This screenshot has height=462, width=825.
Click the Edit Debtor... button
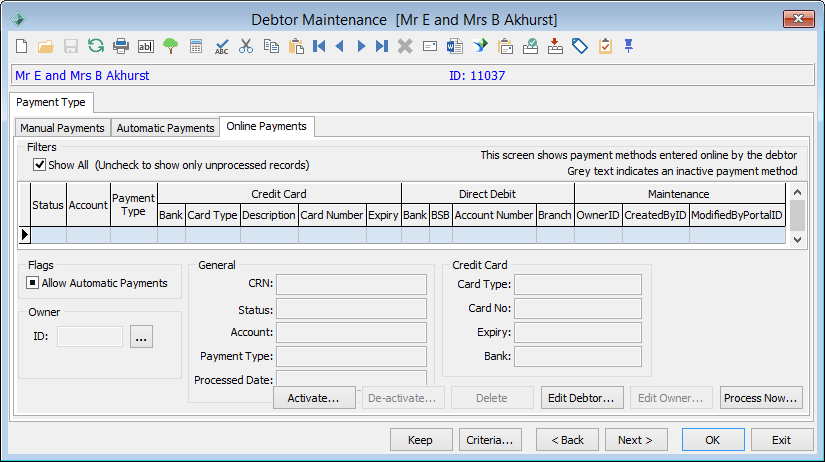click(x=581, y=398)
